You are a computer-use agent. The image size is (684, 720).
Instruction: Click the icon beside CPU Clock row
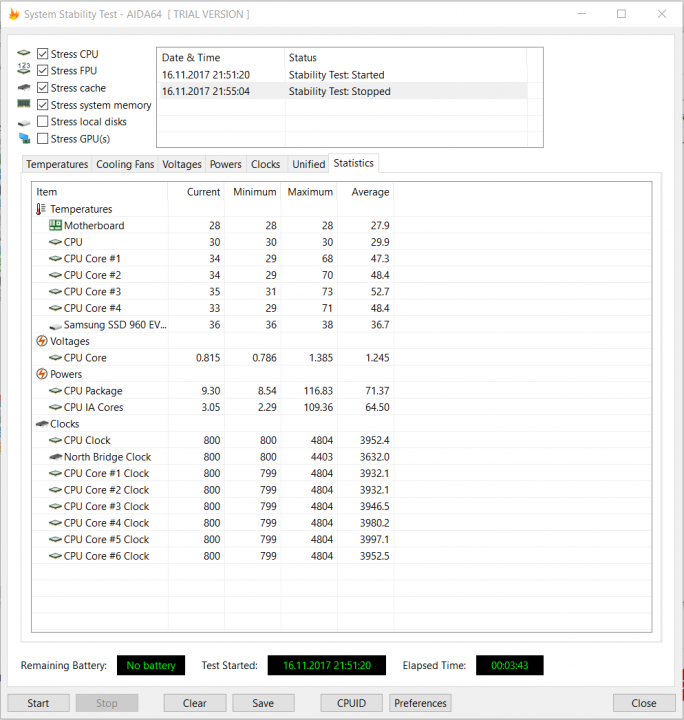tap(55, 440)
